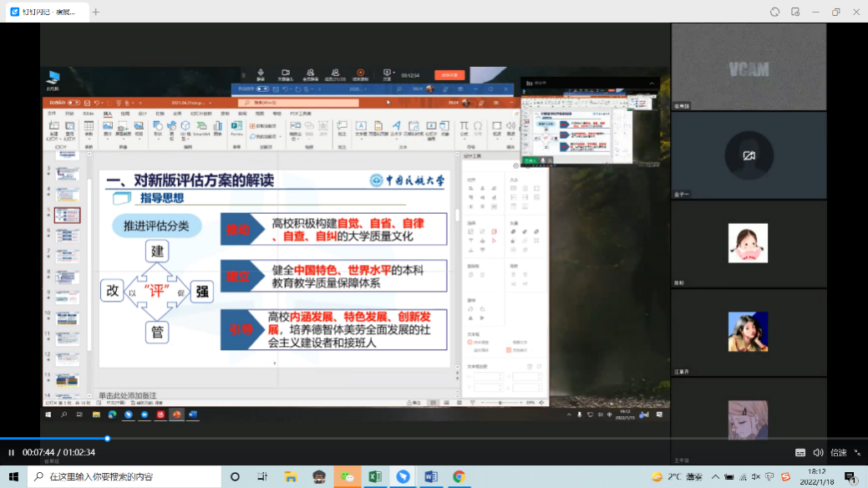Open the notification center icon
Screen dimensions: 868x488
click(850, 476)
